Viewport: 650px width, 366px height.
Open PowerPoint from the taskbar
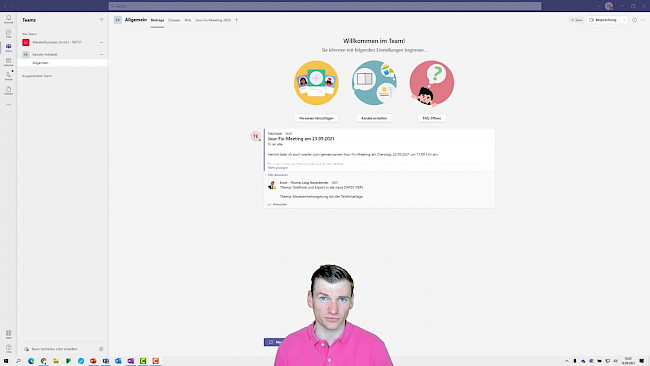pos(93,361)
